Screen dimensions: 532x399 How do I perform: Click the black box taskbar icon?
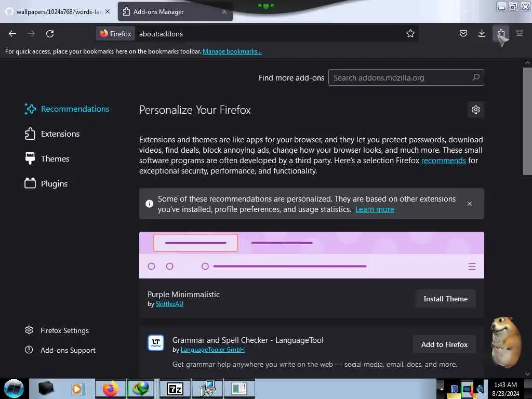point(46,389)
